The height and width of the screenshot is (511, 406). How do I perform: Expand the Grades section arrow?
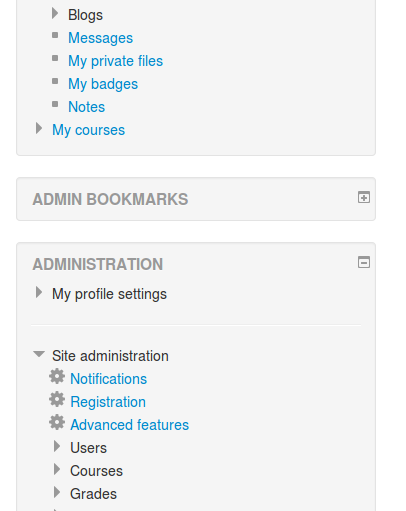pos(57,492)
